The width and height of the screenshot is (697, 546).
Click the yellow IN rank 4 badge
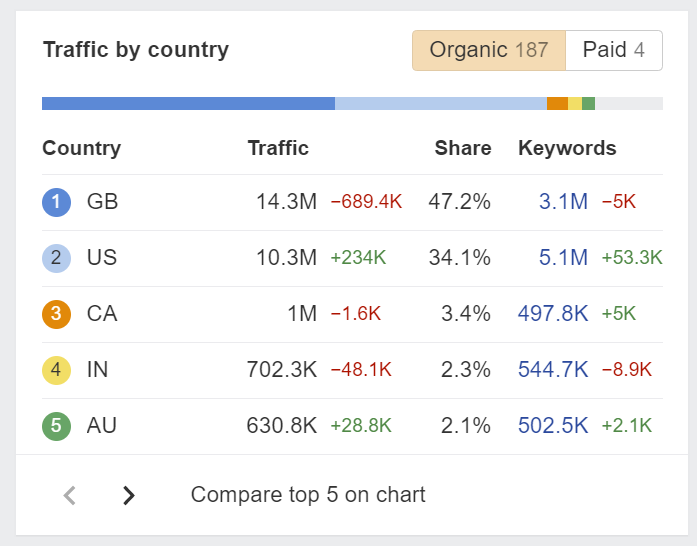[x=56, y=370]
